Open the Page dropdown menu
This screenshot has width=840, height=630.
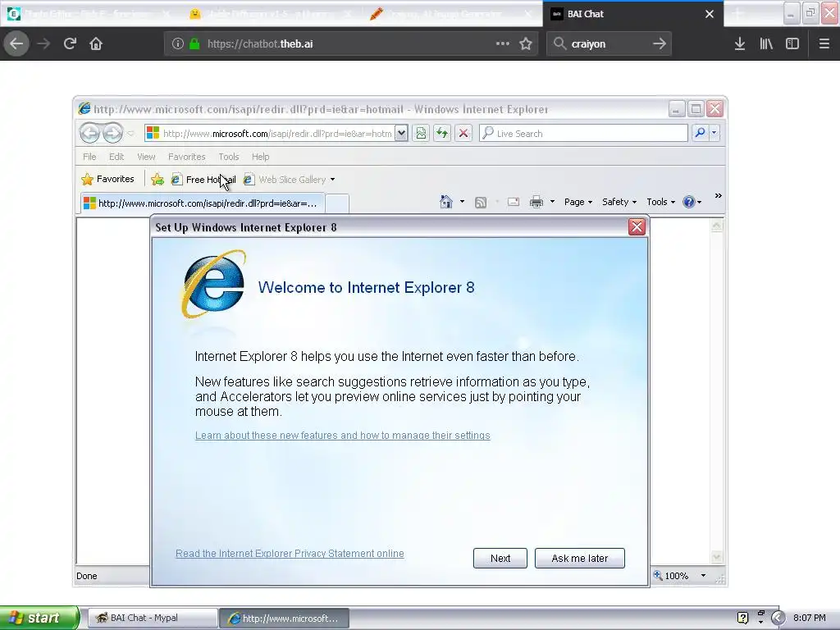[578, 202]
